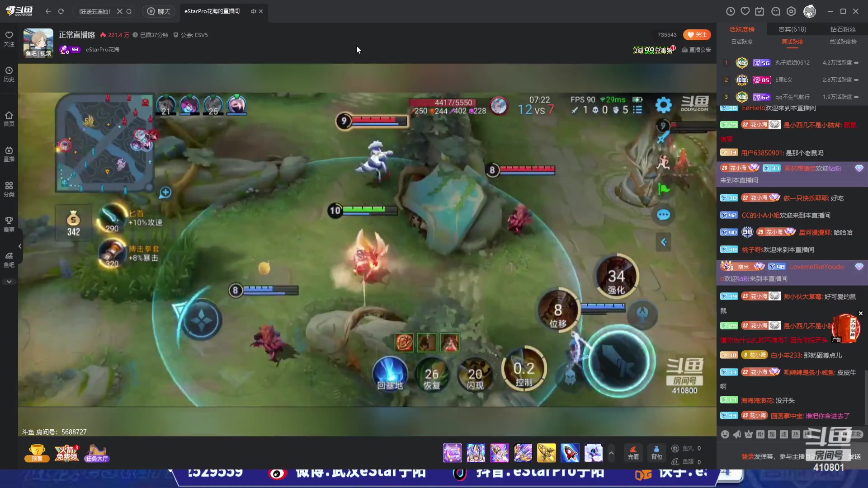Screen dimensions: 868x488
Task: Switch to the 钻石粉丝 tab
Action: pyautogui.click(x=843, y=29)
